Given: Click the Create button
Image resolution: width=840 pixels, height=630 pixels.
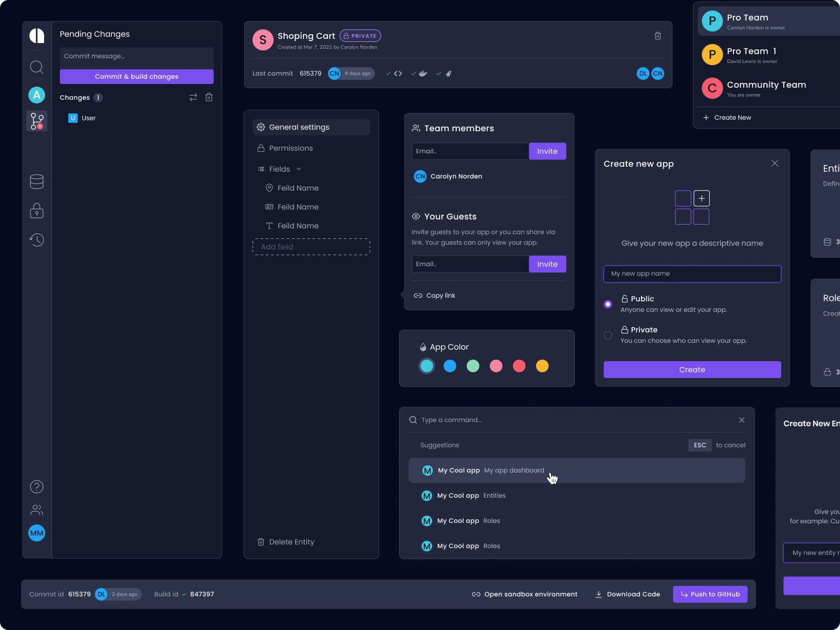Looking at the screenshot, I should tap(692, 370).
